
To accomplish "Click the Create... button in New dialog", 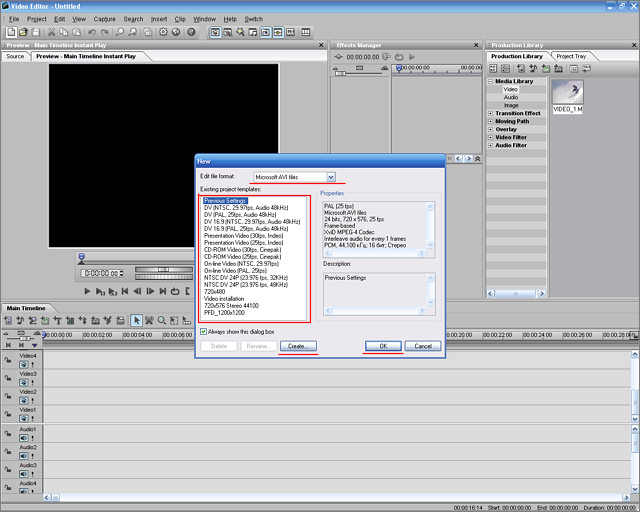I will pos(298,346).
